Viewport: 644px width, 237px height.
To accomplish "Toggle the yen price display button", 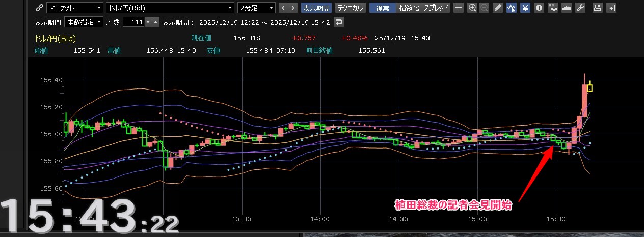I will coord(525,8).
